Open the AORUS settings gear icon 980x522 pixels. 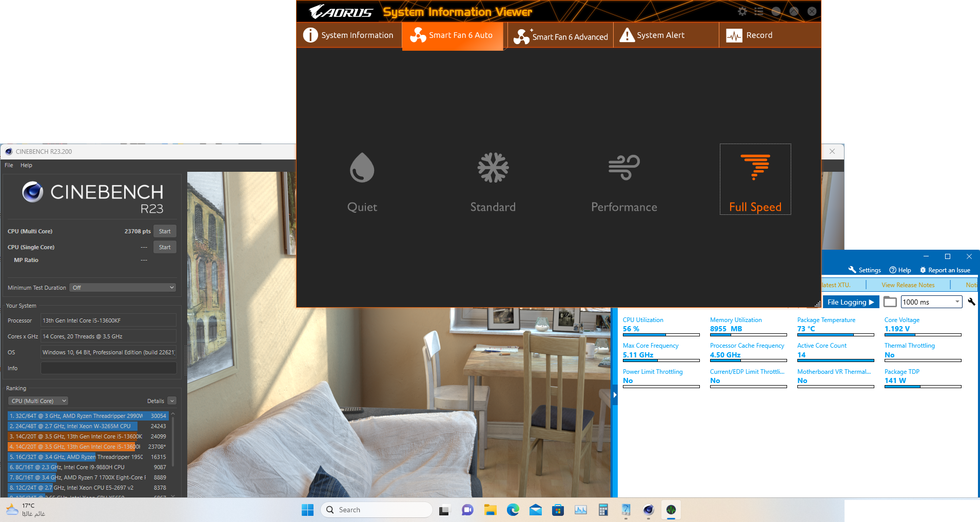(x=742, y=11)
